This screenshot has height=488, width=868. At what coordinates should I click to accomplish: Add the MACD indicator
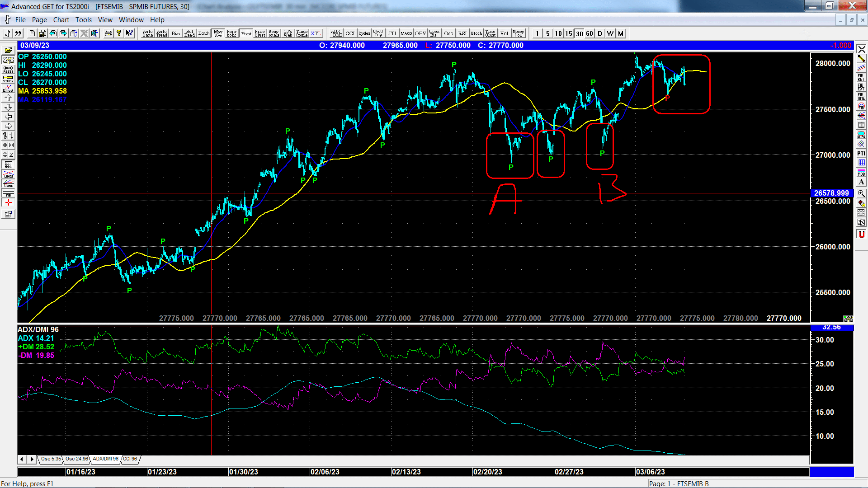point(406,33)
